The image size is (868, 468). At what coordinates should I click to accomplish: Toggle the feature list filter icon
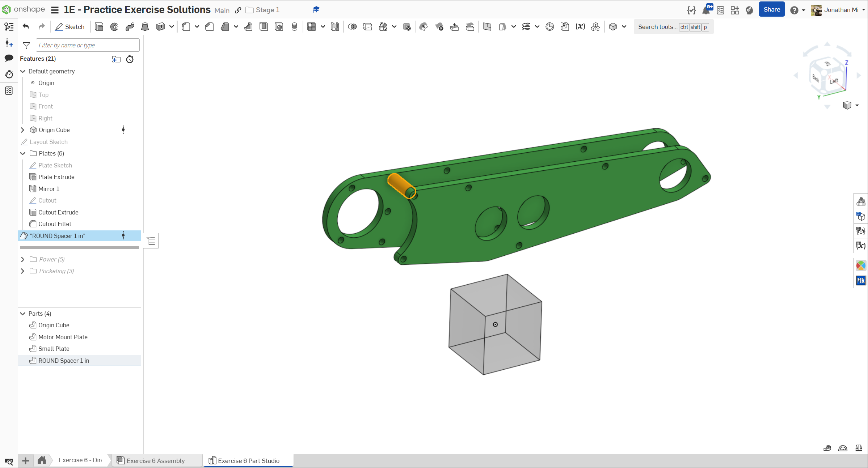point(26,45)
